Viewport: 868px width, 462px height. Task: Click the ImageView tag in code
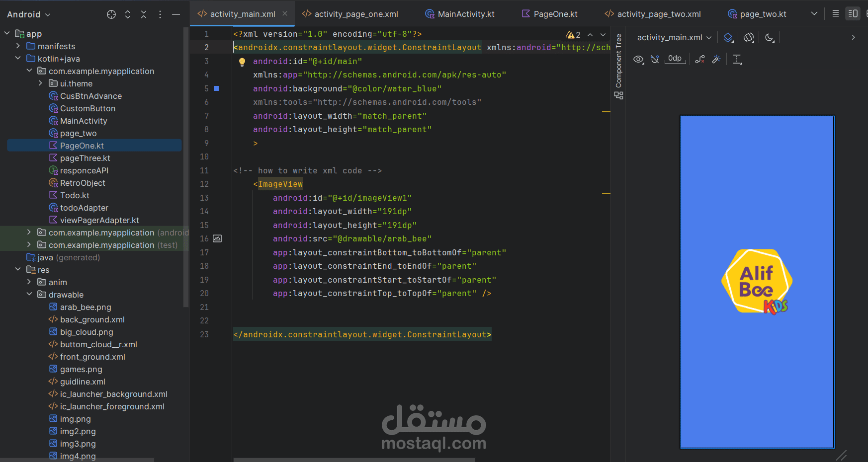[x=280, y=184]
